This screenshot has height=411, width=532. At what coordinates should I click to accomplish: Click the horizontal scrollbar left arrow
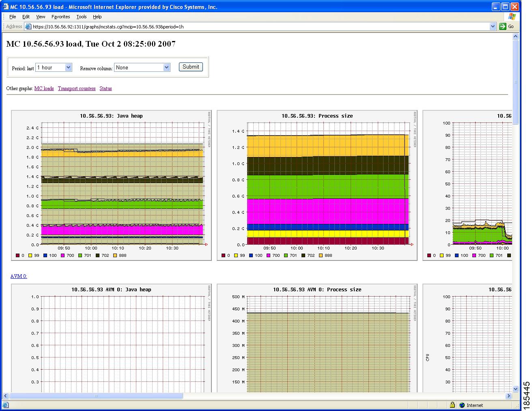point(5,396)
